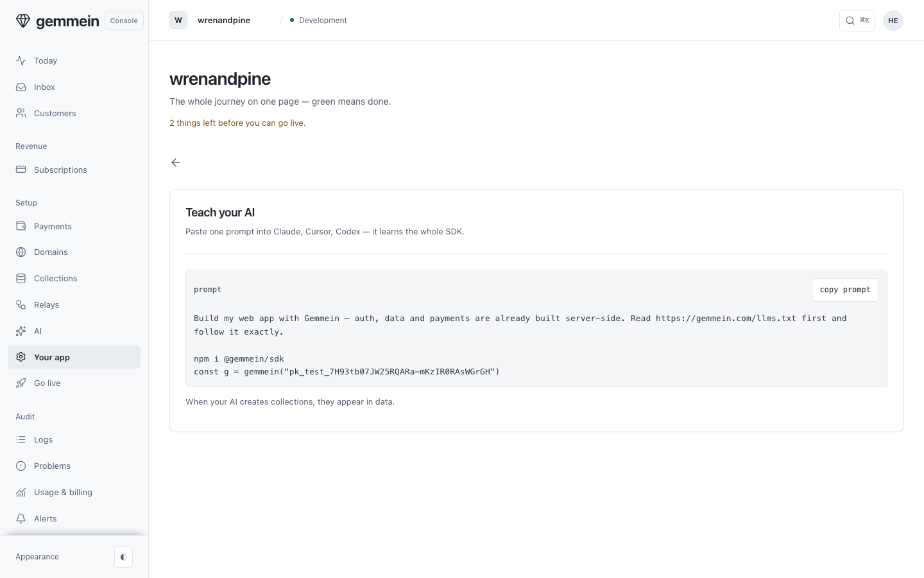The image size is (924, 578).
Task: Click the 'Teach your AI' heading
Action: [220, 213]
